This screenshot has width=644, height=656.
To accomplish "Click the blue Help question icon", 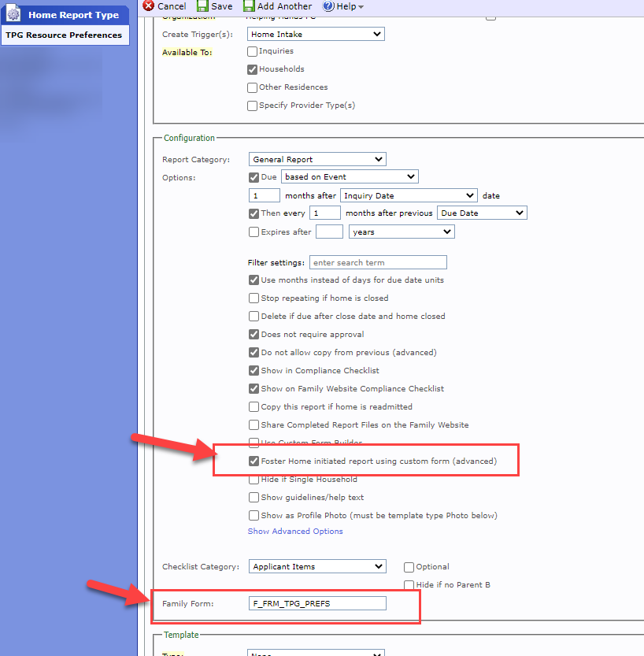I will click(328, 6).
